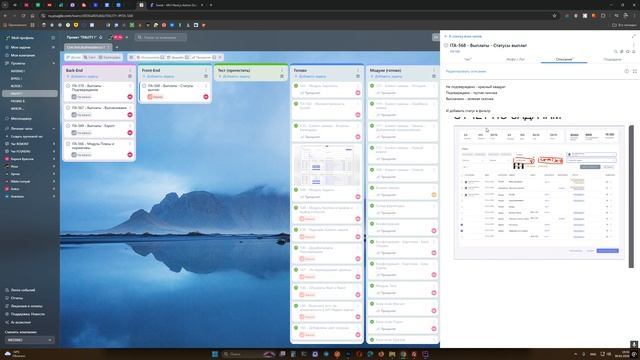
Task: Toggle the ITA-568 task checkbox in detail panel
Action: pos(446,45)
